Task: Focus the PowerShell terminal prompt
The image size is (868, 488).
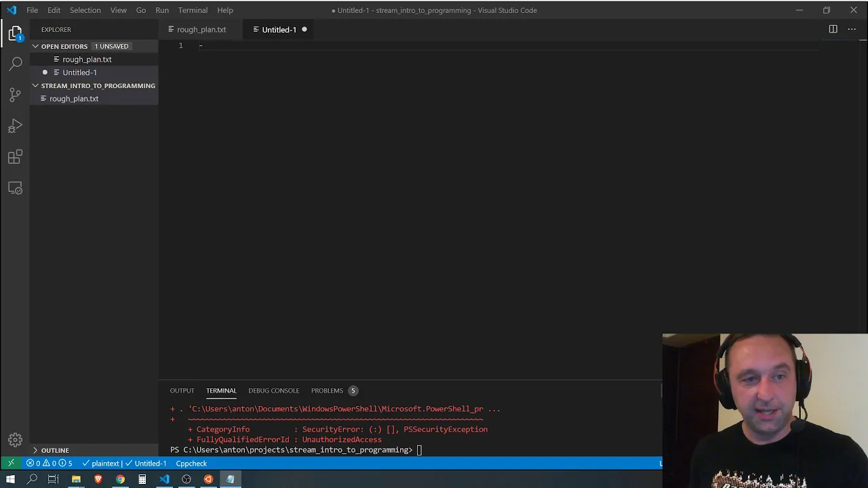Action: pos(419,450)
